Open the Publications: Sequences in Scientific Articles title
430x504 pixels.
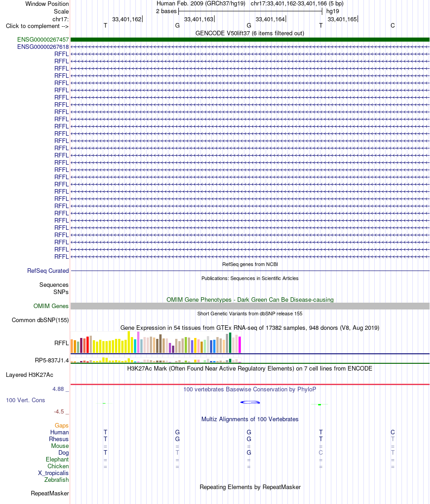point(250,278)
